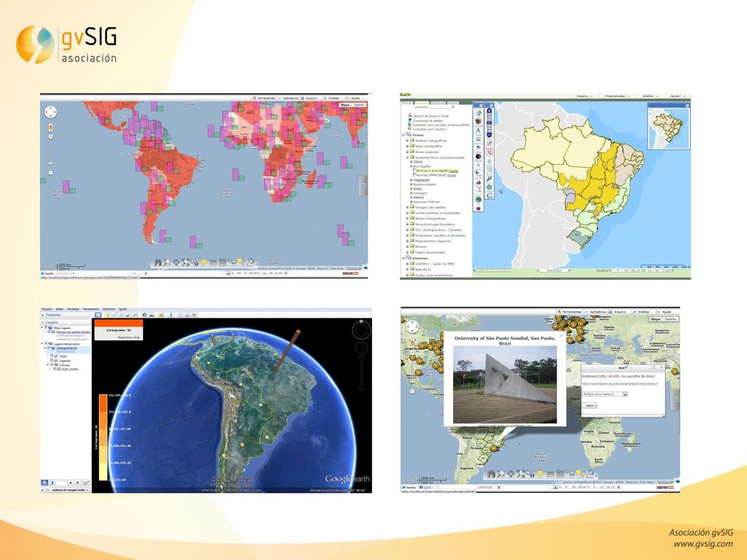Toggle the Lugares temporários checkbox
Viewport: 747px width, 560px height.
pyautogui.click(x=46, y=343)
